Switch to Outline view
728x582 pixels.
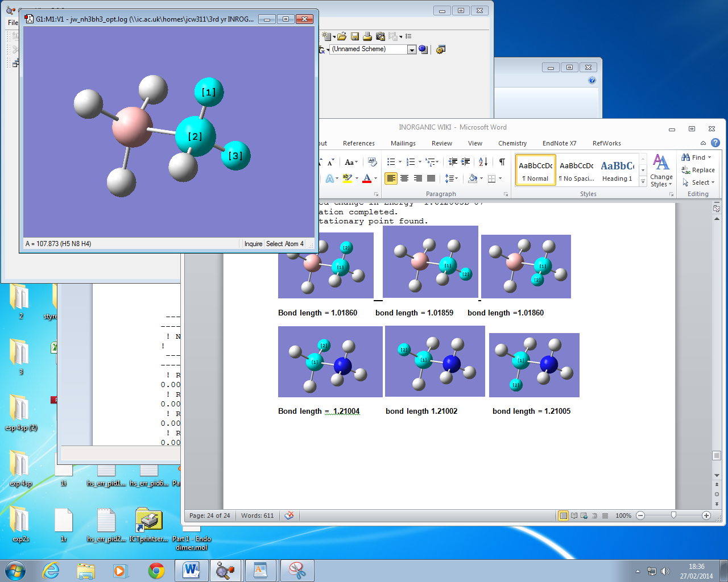click(x=594, y=516)
